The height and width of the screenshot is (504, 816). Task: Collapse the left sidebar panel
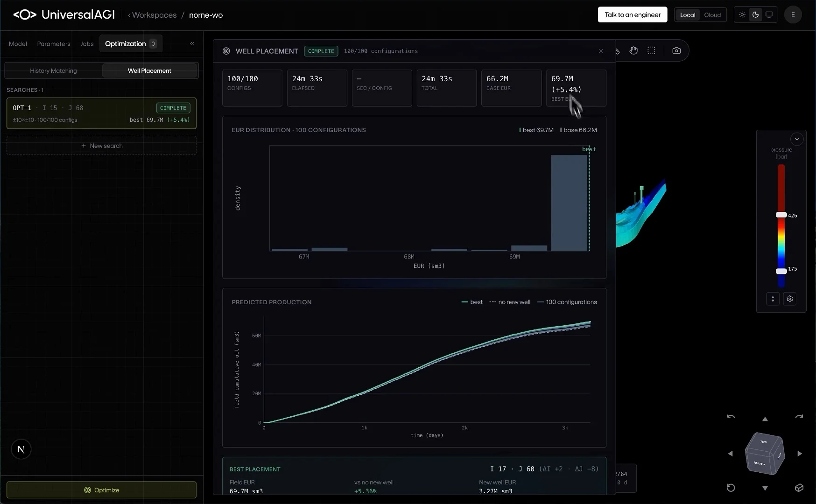click(x=192, y=43)
